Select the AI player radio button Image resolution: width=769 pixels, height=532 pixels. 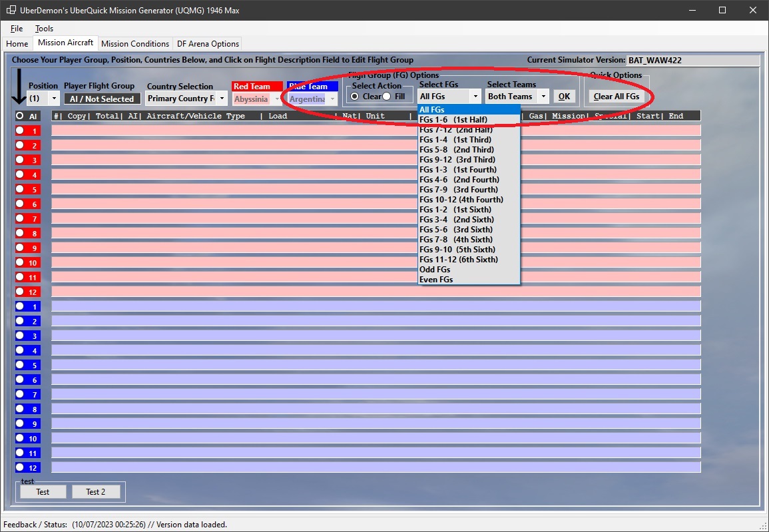(x=19, y=117)
